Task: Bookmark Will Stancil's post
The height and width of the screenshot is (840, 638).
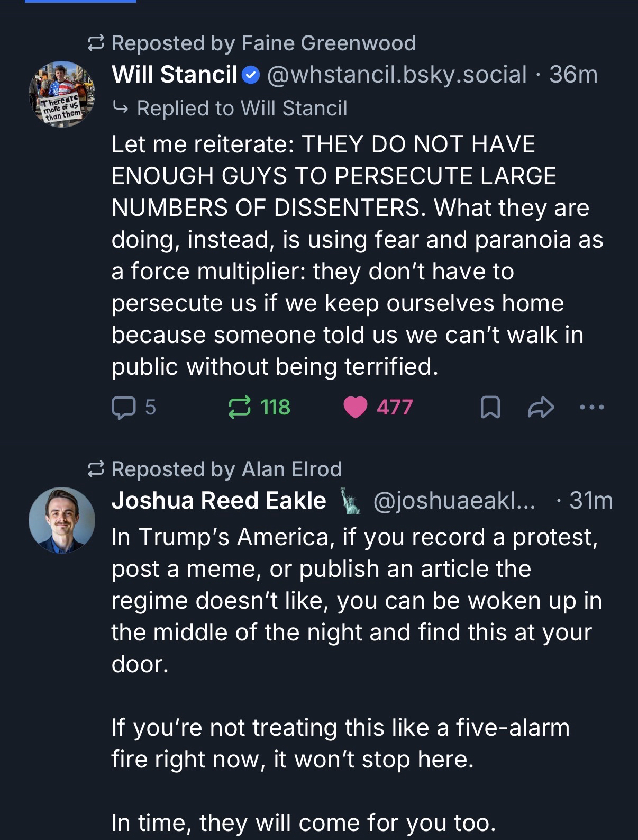Action: click(490, 408)
